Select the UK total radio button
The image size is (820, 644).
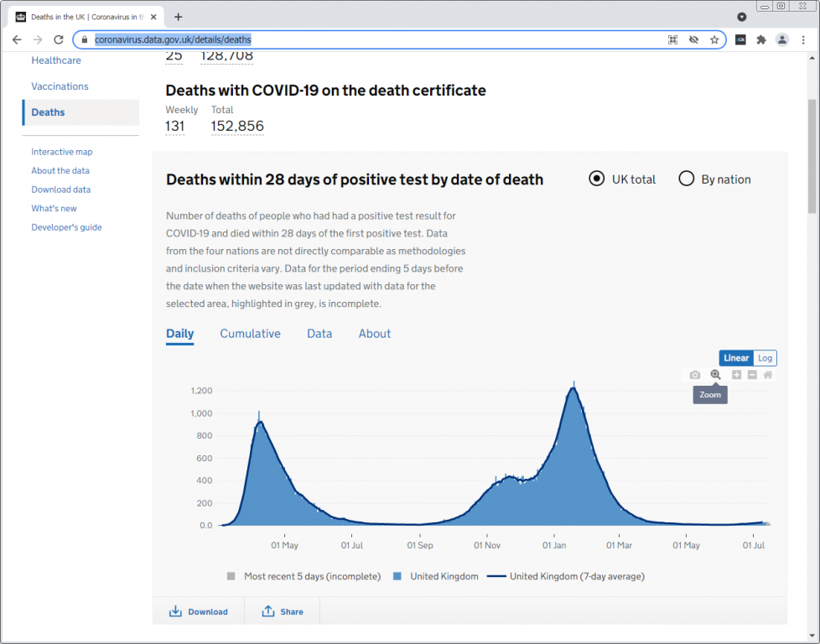coord(597,179)
